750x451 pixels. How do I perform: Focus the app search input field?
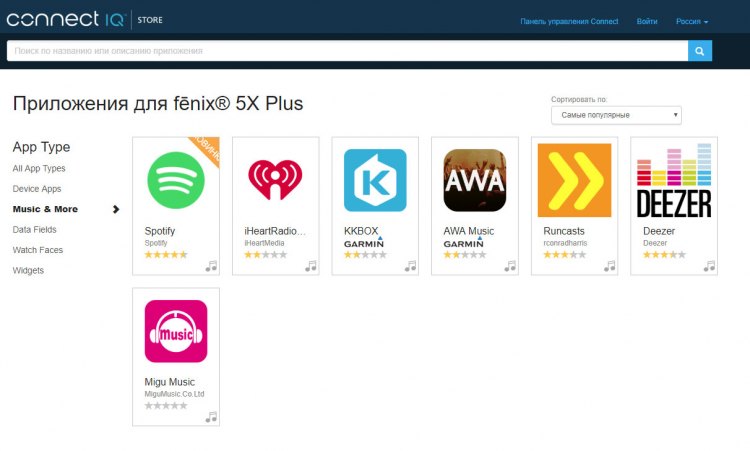point(347,51)
